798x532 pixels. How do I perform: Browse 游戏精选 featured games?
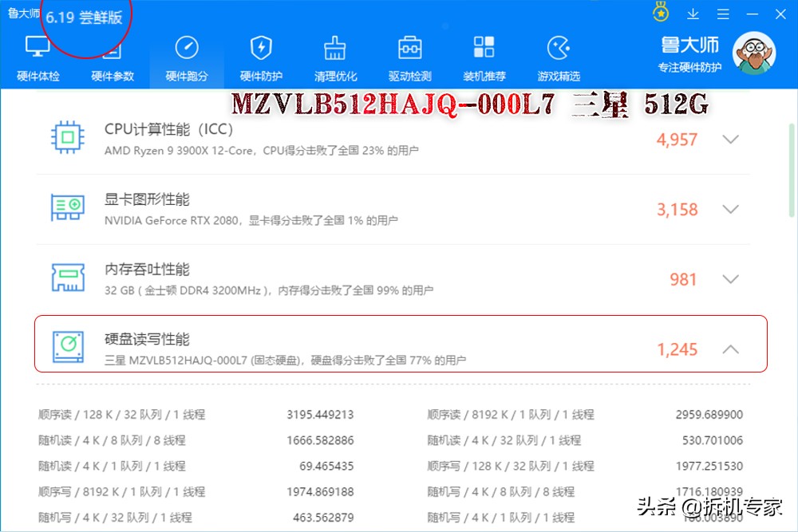pos(558,57)
